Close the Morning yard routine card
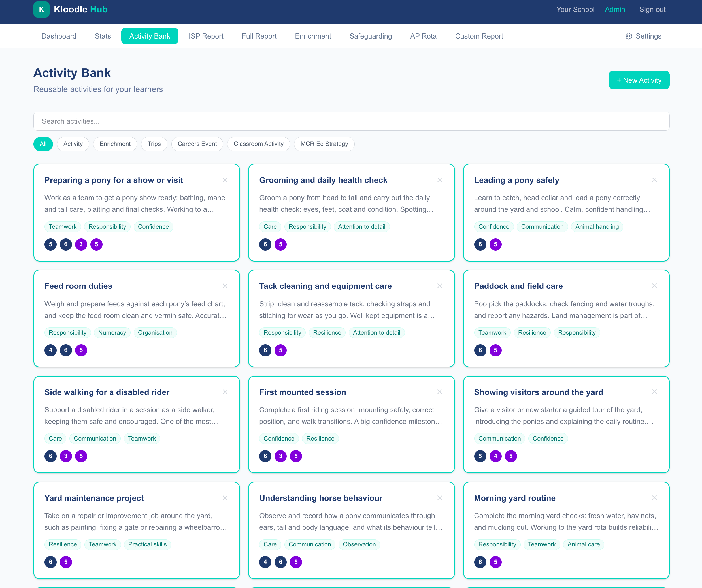The height and width of the screenshot is (588, 702). [654, 498]
